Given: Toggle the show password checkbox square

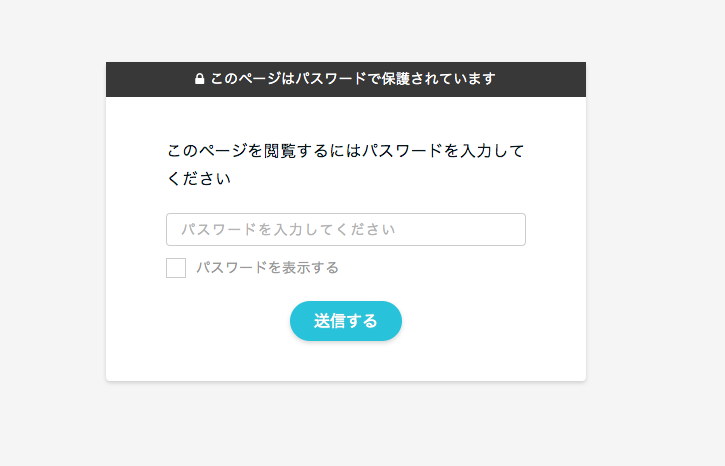Looking at the screenshot, I should 176,268.
